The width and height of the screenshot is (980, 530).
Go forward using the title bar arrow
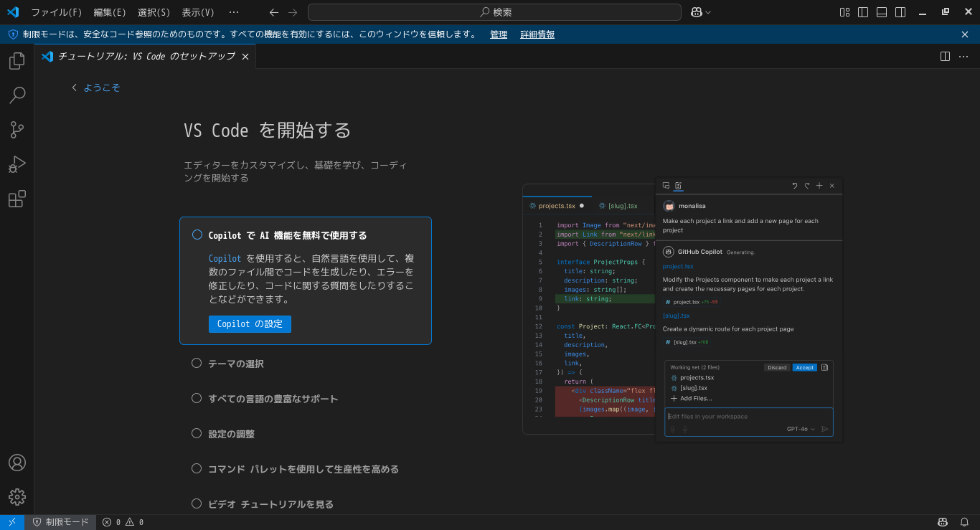(x=293, y=12)
